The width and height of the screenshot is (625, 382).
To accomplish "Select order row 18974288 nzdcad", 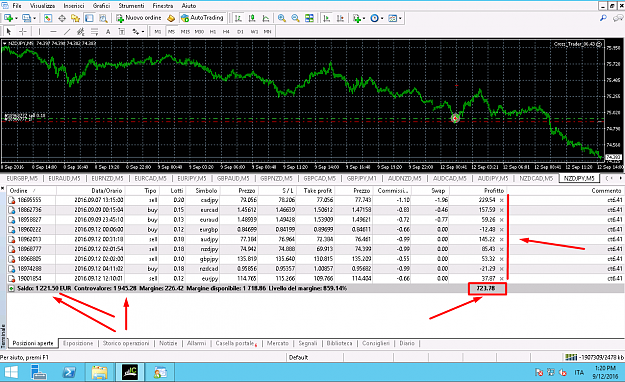I will point(315,269).
